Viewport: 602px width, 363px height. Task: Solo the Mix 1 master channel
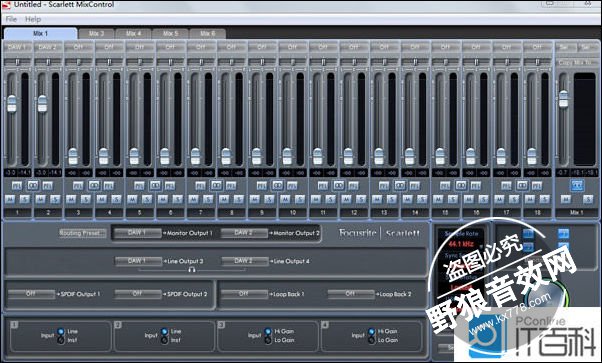pos(588,199)
